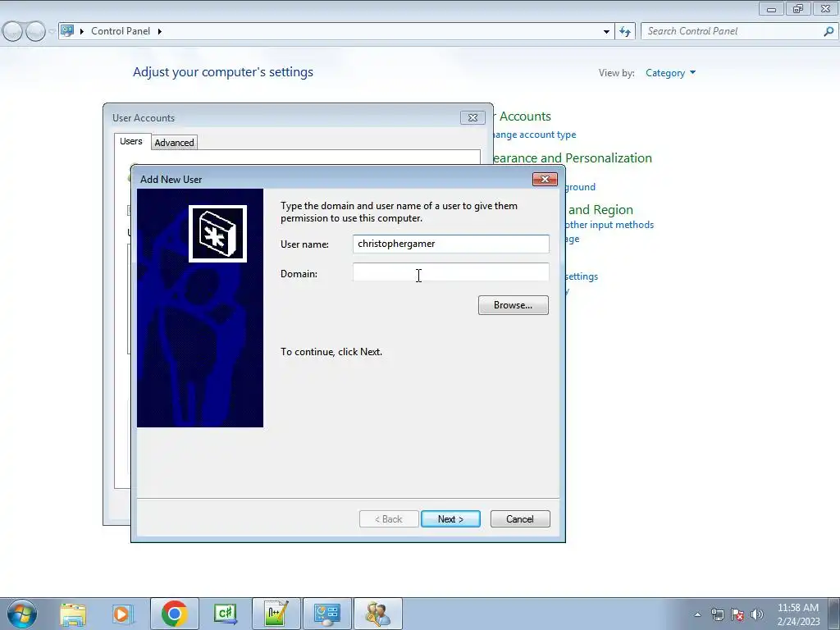Image resolution: width=840 pixels, height=630 pixels.
Task: Switch to the Users tab
Action: tap(131, 141)
